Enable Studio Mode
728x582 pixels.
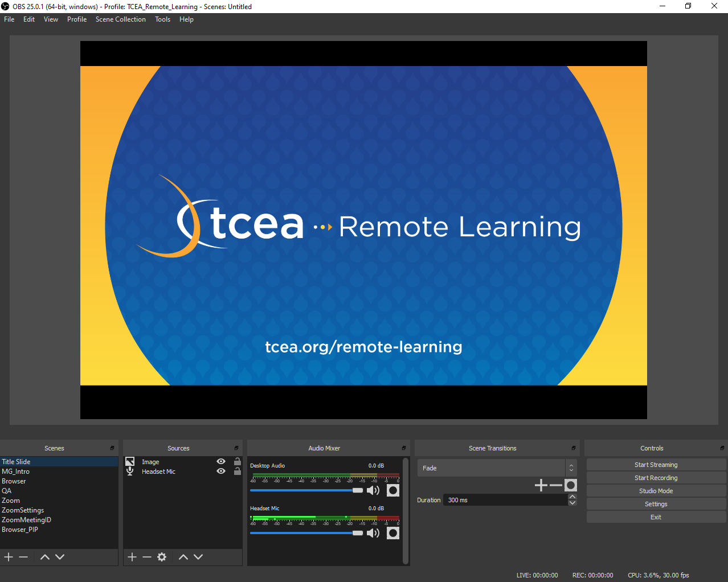[x=656, y=491]
